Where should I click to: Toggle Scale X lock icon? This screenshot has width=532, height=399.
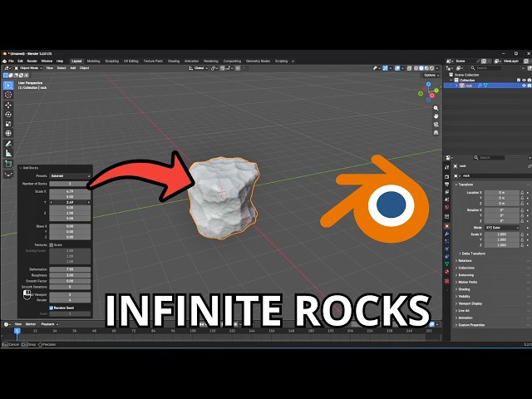click(522, 234)
